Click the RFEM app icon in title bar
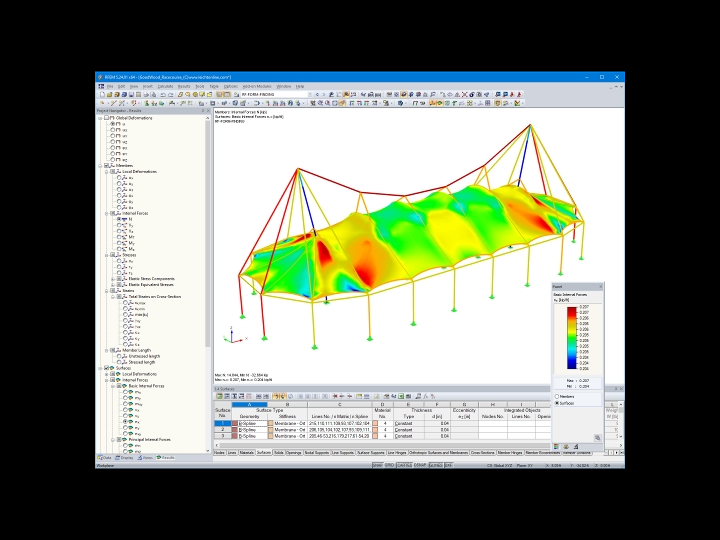This screenshot has width=720, height=540. [x=100, y=77]
